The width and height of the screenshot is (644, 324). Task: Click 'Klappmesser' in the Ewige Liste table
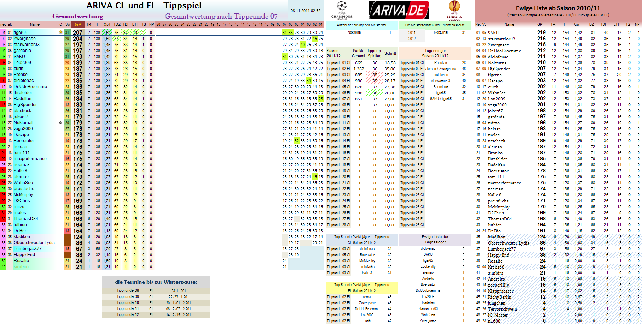coord(501,291)
